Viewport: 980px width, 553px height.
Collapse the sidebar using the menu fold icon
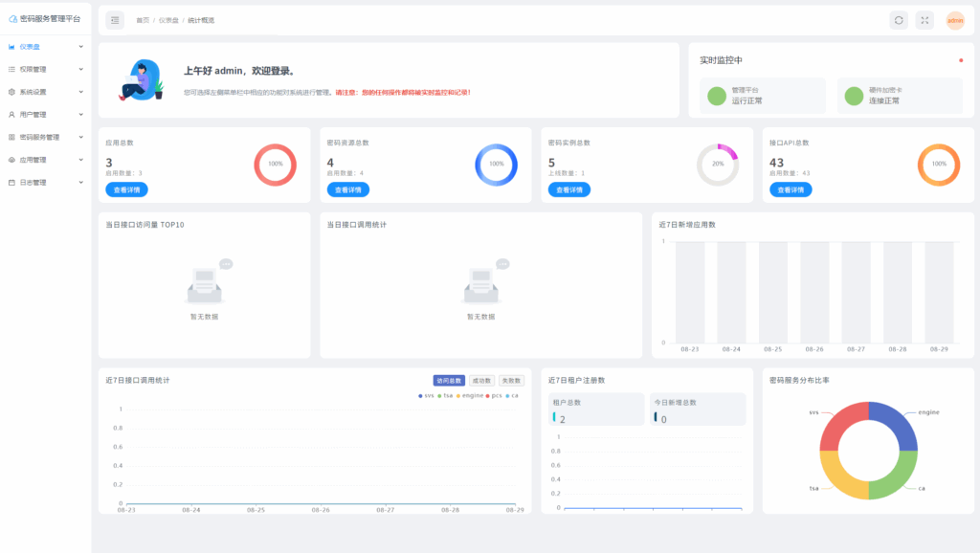(115, 20)
